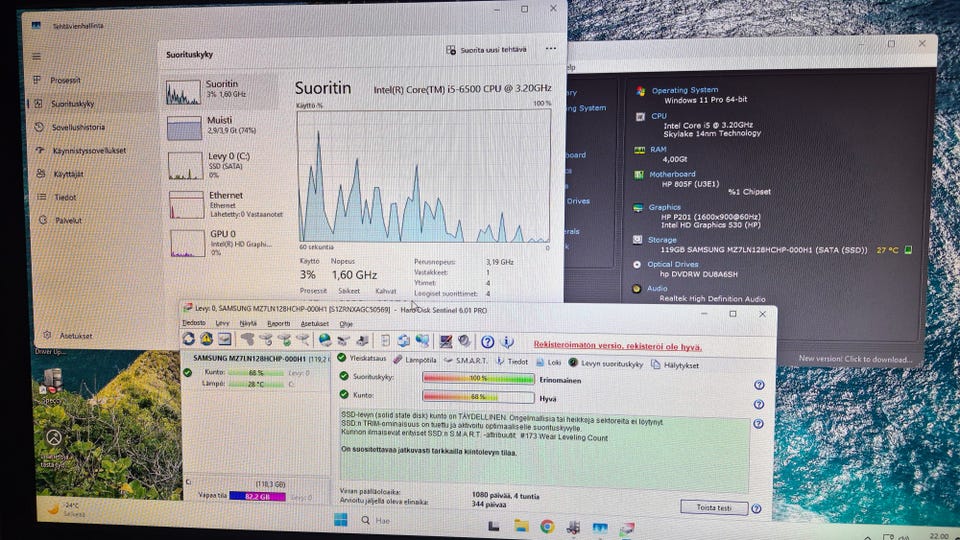Select the Muisti memory performance item
This screenshot has height=540, width=960.
click(x=220, y=126)
